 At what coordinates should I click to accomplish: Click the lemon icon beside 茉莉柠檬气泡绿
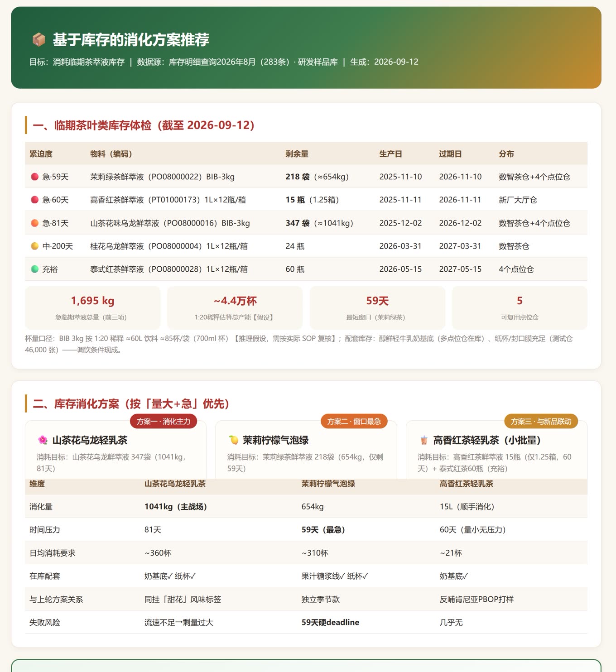point(233,440)
